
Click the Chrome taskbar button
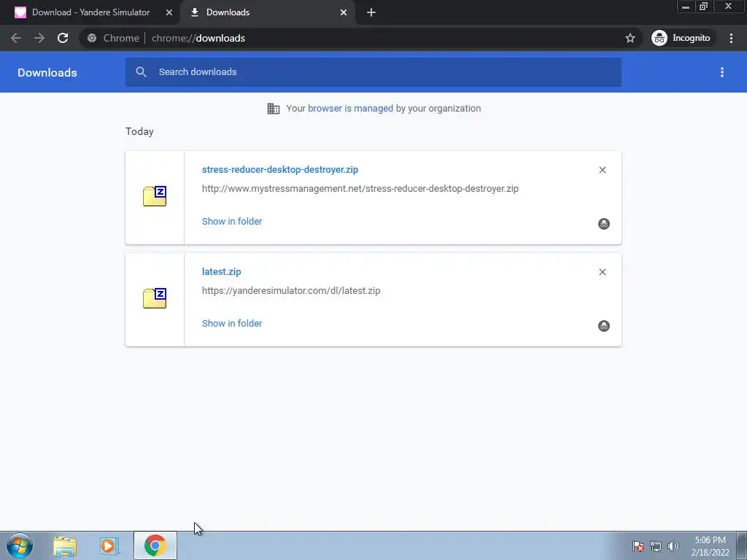click(x=155, y=545)
